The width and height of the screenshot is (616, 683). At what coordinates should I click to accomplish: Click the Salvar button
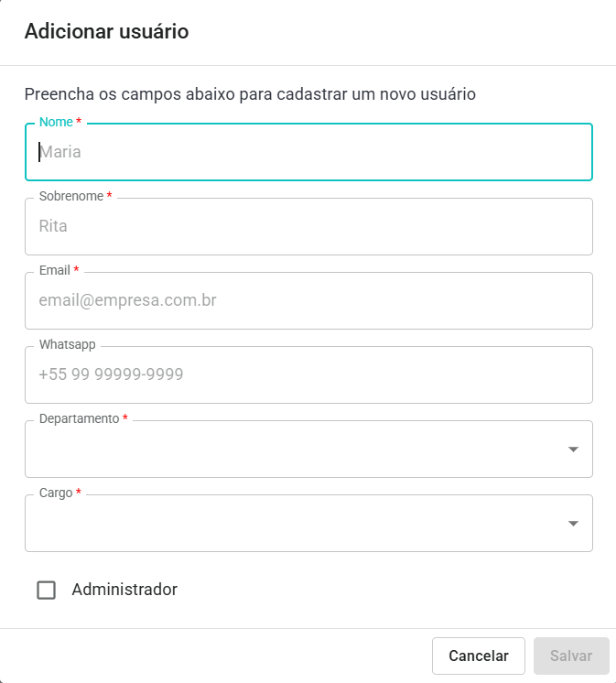[571, 656]
